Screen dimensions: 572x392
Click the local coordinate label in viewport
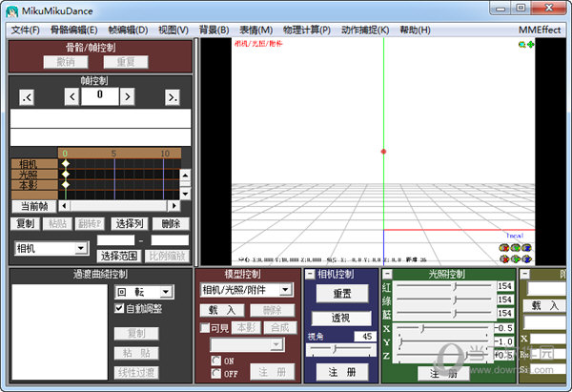(x=515, y=236)
